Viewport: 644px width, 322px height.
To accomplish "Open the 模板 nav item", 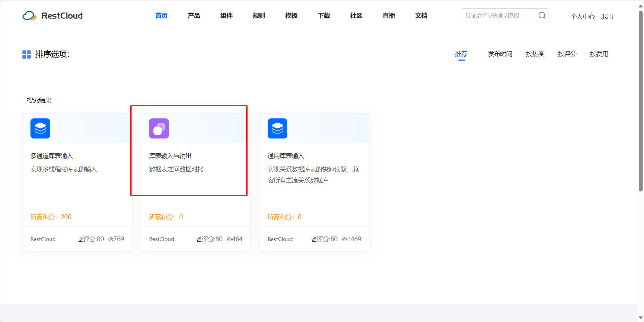I will tap(291, 16).
